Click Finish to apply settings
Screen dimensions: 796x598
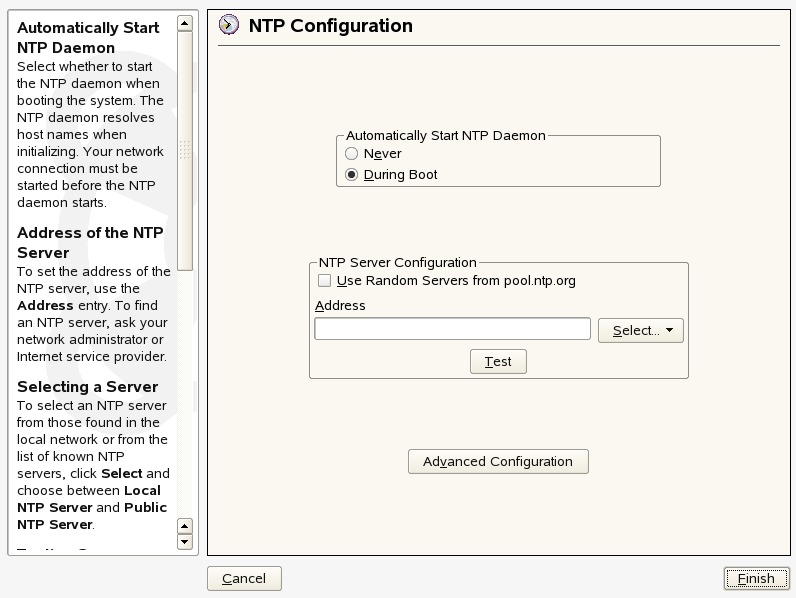(756, 578)
